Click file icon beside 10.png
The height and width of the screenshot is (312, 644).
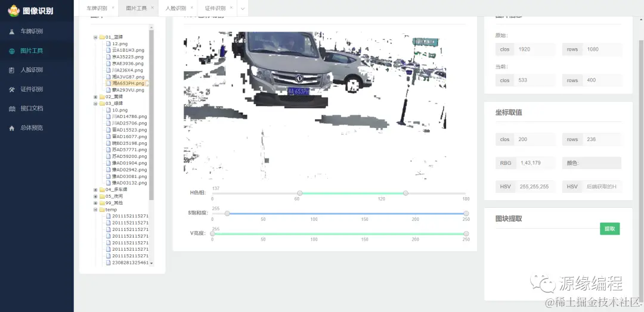pos(109,110)
